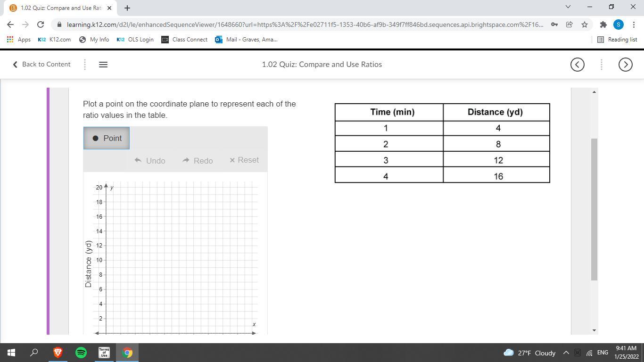Redo the plotted point
The height and width of the screenshot is (362, 644).
(198, 160)
